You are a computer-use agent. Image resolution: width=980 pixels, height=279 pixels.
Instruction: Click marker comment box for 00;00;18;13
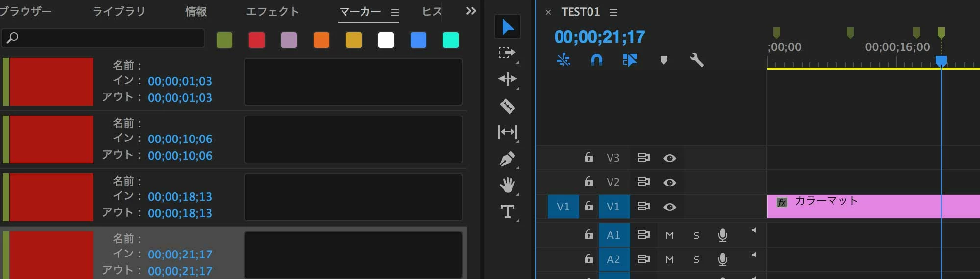tap(353, 197)
